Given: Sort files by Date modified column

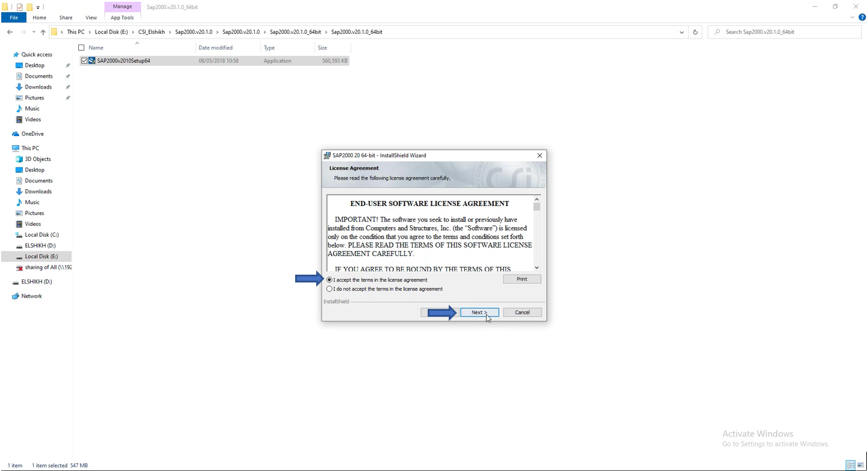Looking at the screenshot, I should 229,48.
